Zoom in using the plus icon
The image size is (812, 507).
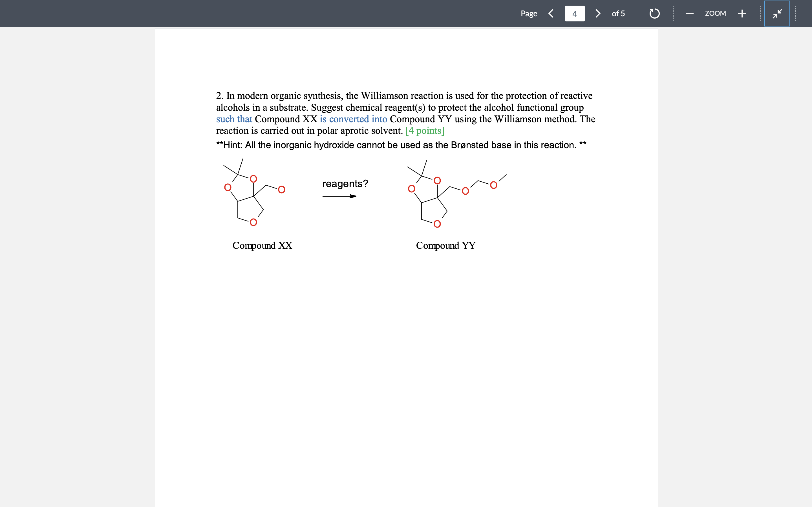tap(742, 14)
